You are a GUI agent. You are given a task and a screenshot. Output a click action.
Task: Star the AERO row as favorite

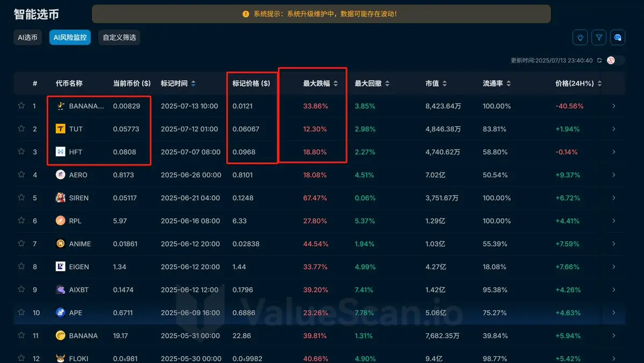coord(21,174)
